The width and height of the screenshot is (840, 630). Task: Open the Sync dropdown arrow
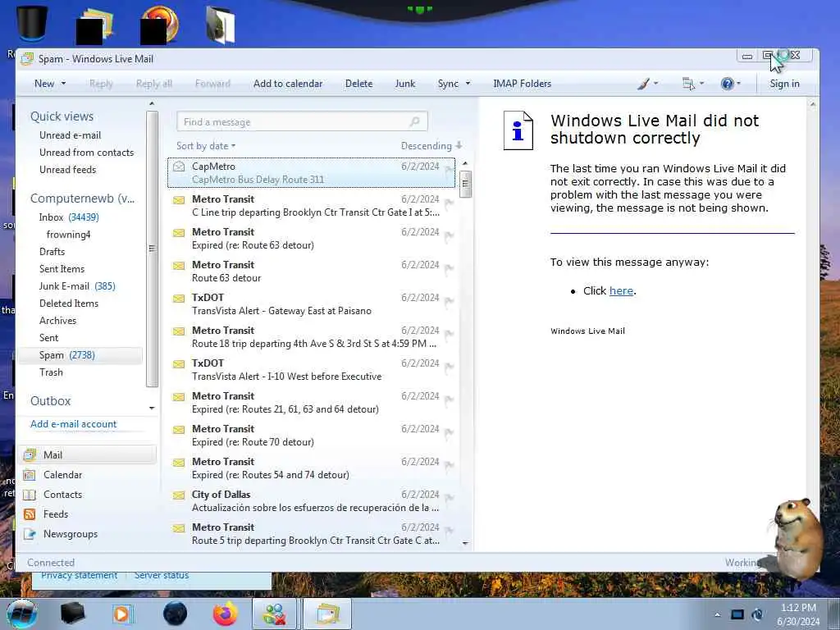click(x=468, y=84)
